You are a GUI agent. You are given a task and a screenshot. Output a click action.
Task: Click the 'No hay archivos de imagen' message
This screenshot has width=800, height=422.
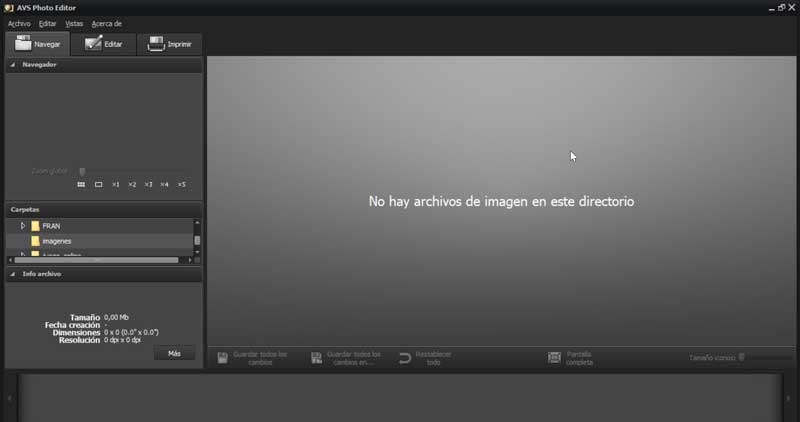pyautogui.click(x=501, y=202)
